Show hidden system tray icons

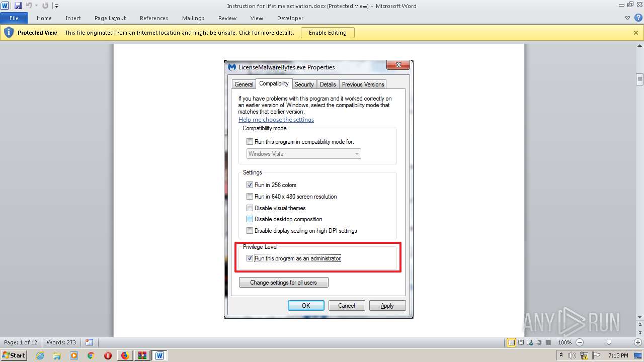point(561,355)
